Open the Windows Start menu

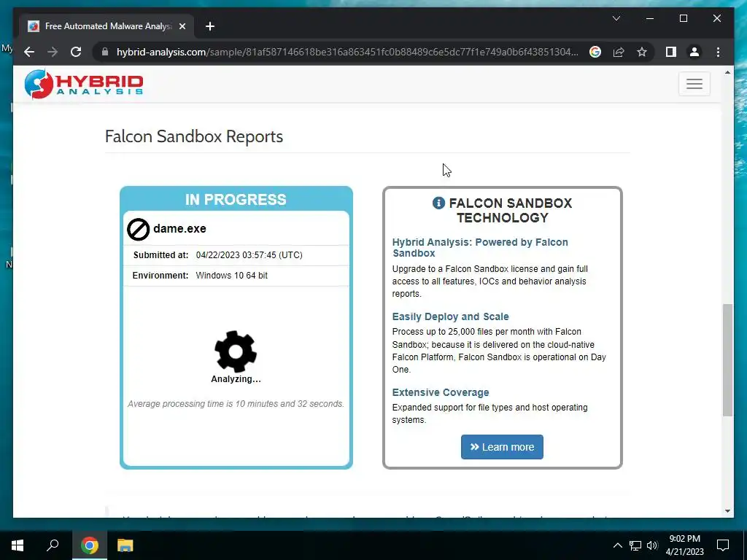pos(18,545)
